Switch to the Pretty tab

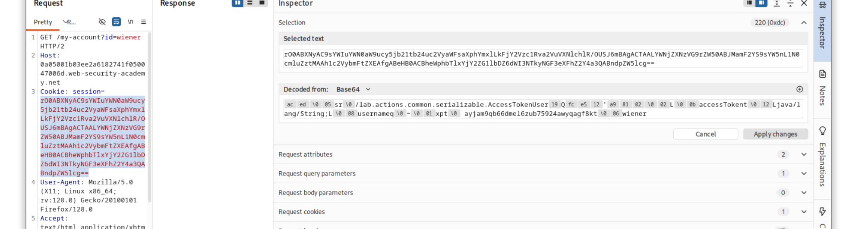[x=43, y=22]
